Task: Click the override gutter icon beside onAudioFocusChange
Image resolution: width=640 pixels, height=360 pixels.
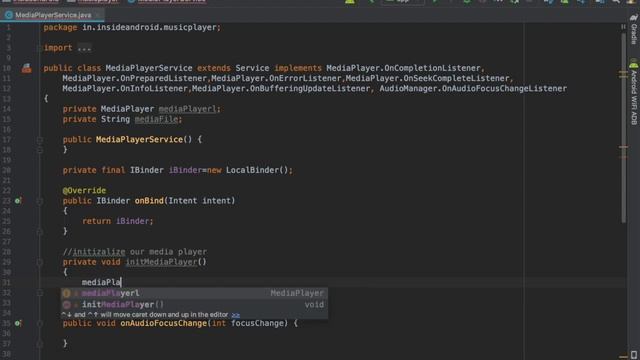Action: (18, 323)
